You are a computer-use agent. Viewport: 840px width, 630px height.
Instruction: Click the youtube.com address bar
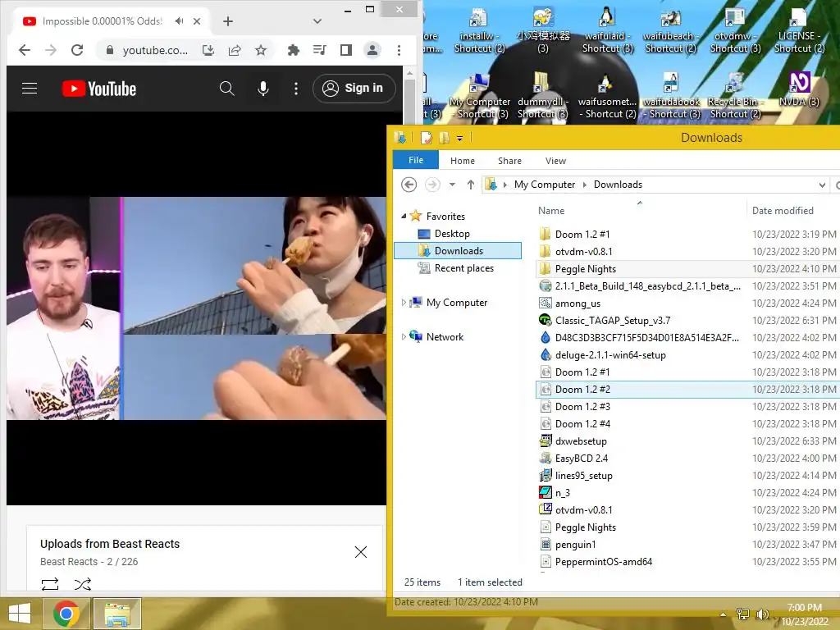pos(155,50)
